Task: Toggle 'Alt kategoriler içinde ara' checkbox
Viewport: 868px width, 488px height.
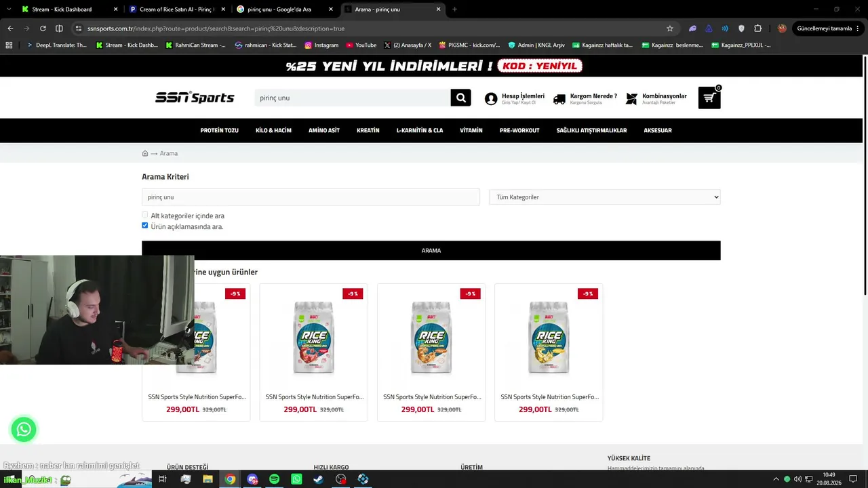Action: click(x=145, y=215)
